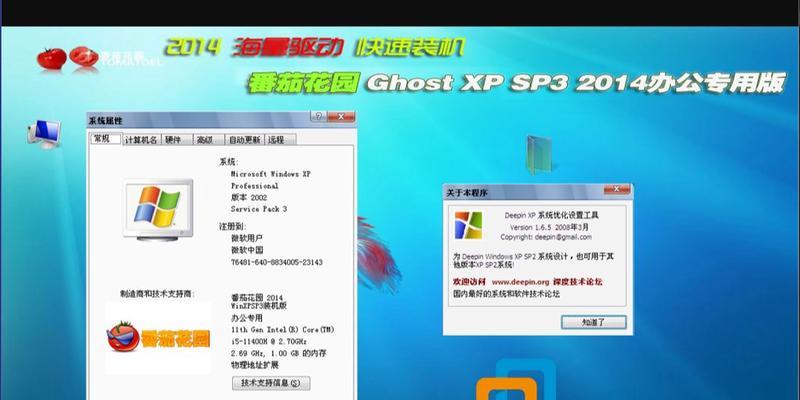Screen dimensions: 800x400
Task: Click the 微软中国 organization text
Action: (247, 250)
